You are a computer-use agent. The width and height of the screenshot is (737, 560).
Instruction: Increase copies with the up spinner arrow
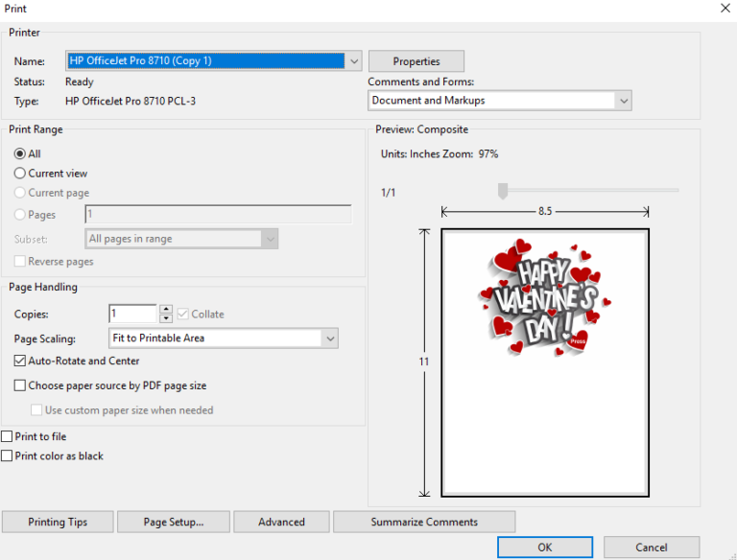(x=166, y=309)
